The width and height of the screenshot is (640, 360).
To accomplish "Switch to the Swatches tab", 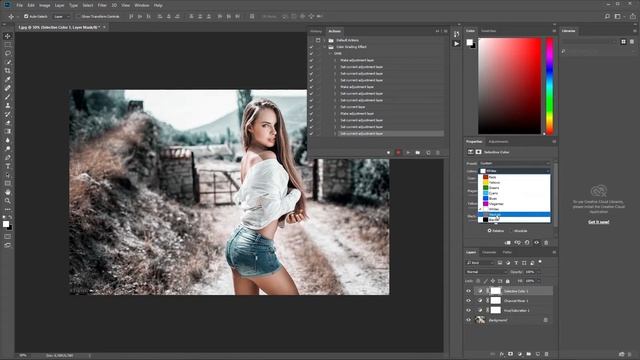I will point(488,31).
